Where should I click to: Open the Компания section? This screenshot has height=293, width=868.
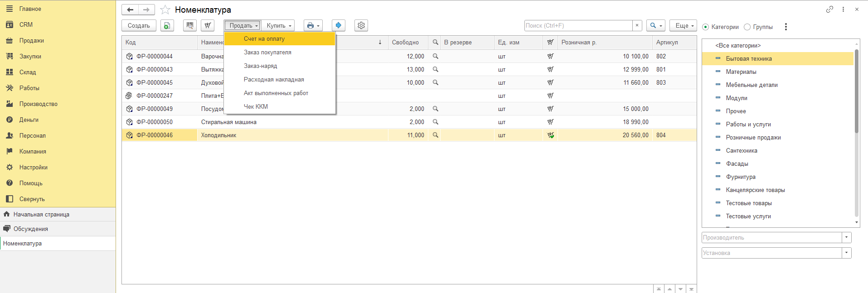tap(33, 151)
